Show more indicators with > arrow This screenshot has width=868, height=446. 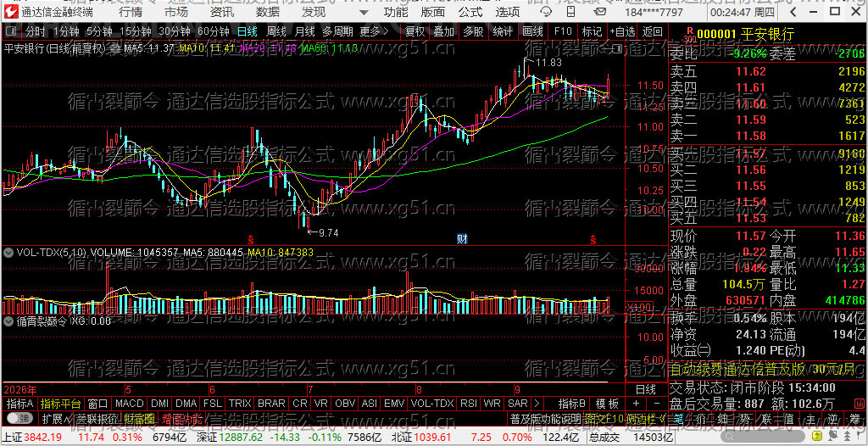coord(537,404)
